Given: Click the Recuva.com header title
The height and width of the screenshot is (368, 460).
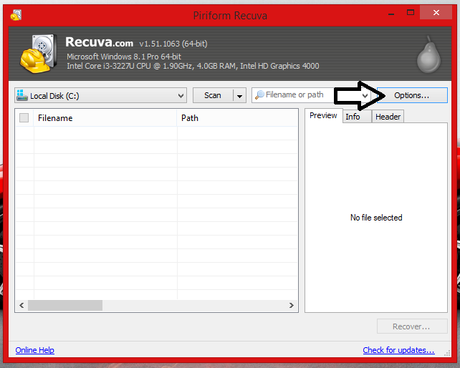Looking at the screenshot, I should click(99, 42).
